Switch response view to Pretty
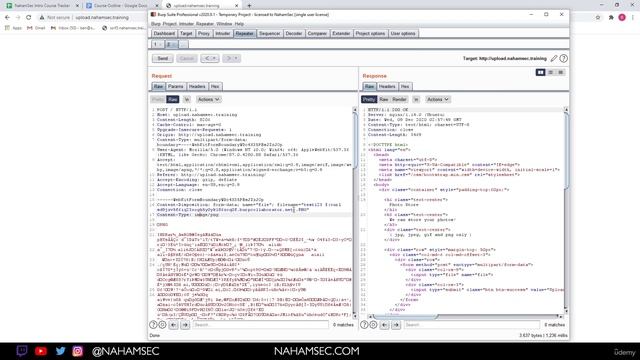 (x=369, y=99)
